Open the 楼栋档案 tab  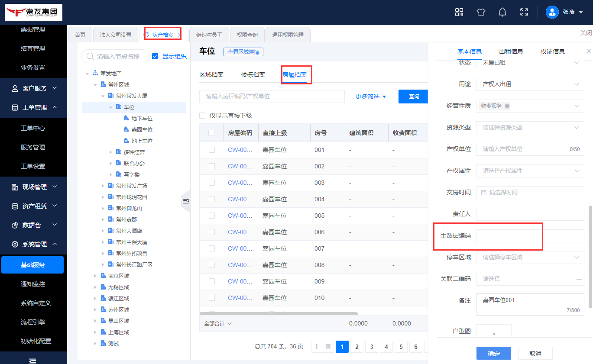[253, 74]
